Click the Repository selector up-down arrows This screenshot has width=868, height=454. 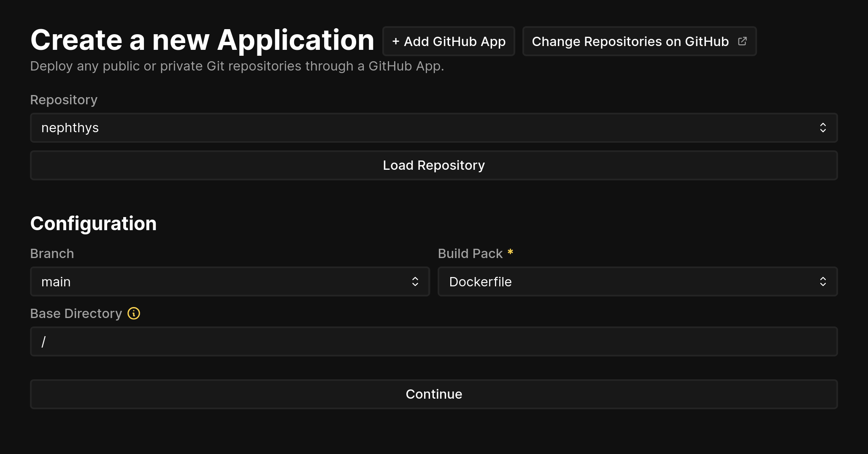pos(822,128)
